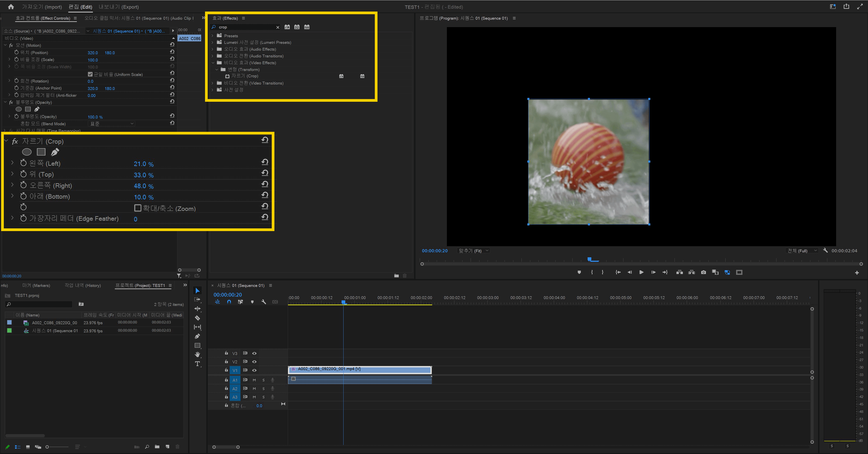Select the Razor tool in the toolbar
Image resolution: width=868 pixels, height=454 pixels.
pyautogui.click(x=198, y=318)
